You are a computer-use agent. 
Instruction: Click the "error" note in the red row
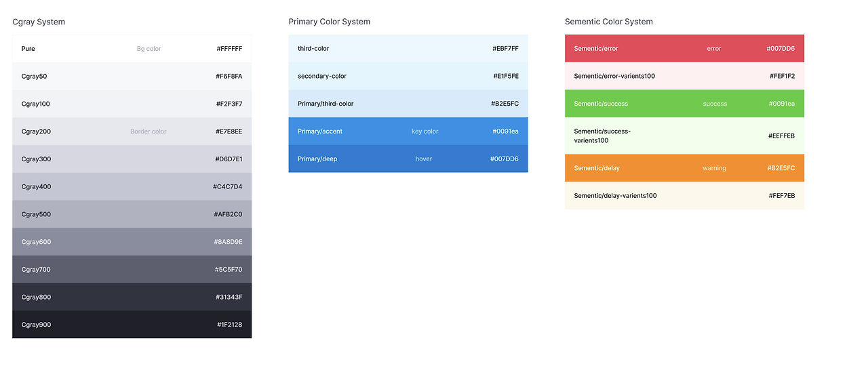click(x=714, y=49)
